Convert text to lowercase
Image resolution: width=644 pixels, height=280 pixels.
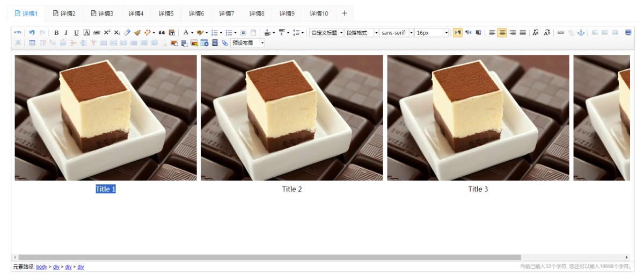547,33
